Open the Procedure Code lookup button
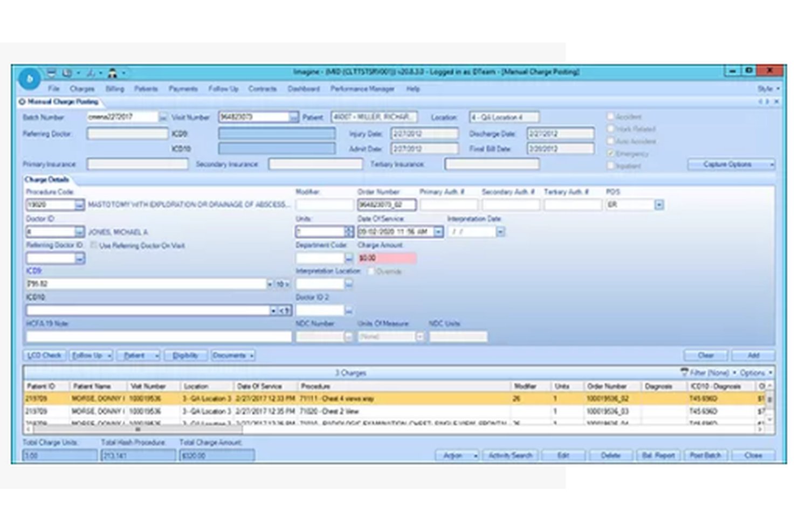The height and width of the screenshot is (532, 798). (x=79, y=205)
